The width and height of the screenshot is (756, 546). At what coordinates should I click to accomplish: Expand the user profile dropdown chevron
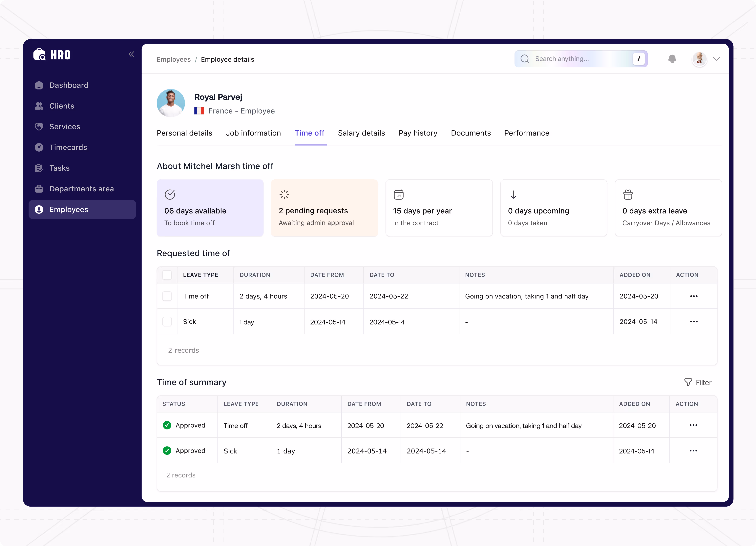tap(716, 59)
